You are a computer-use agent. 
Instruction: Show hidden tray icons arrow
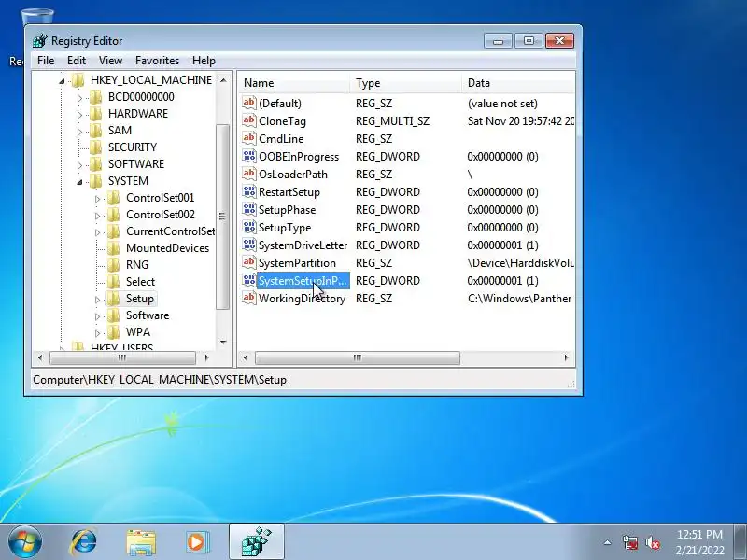(608, 542)
